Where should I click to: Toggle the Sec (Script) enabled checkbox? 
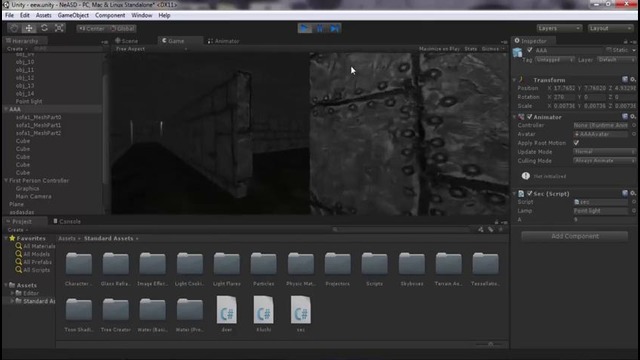529,193
